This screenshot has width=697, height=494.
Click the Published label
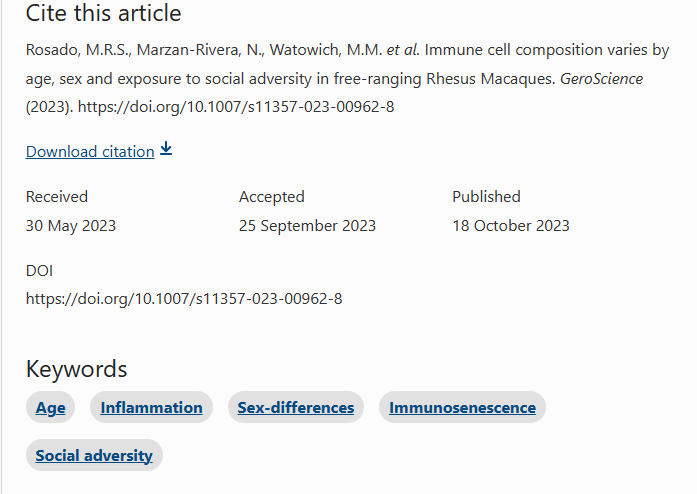pos(486,197)
